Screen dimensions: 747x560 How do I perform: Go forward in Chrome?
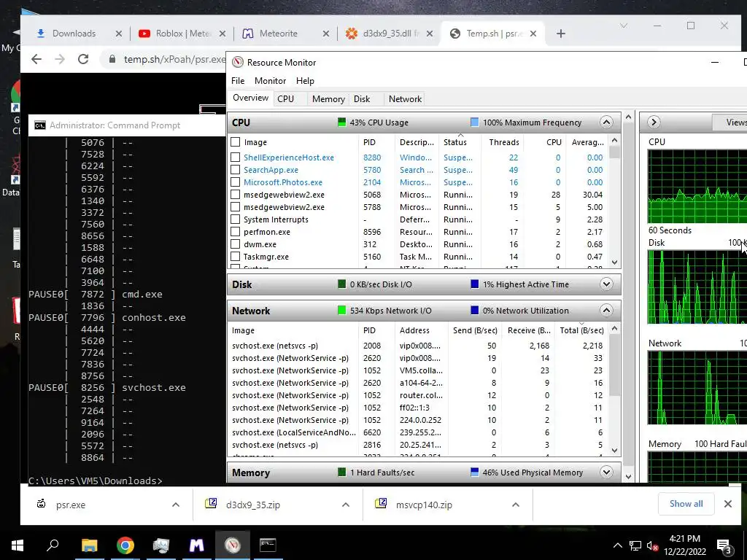pyautogui.click(x=60, y=59)
